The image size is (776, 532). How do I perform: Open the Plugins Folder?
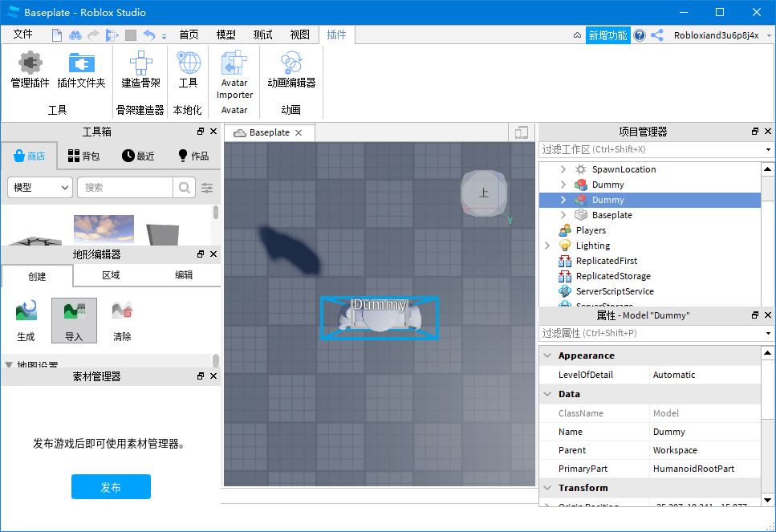[x=83, y=71]
